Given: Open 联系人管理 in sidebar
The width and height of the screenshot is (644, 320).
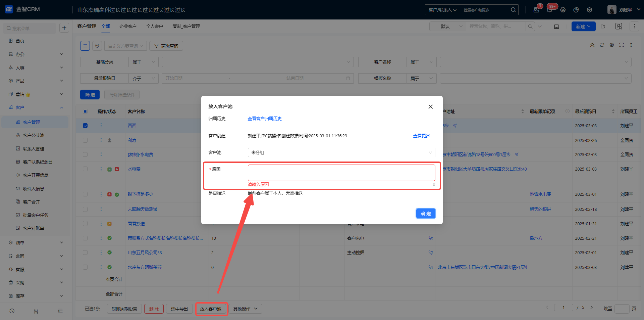Looking at the screenshot, I should tap(34, 149).
